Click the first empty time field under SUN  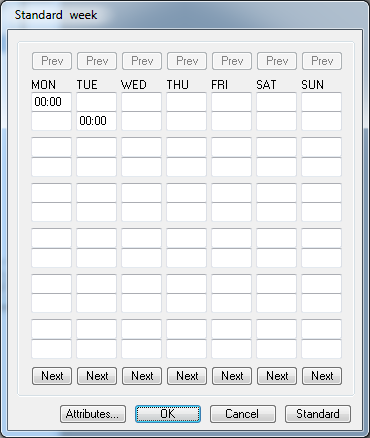[321, 102]
